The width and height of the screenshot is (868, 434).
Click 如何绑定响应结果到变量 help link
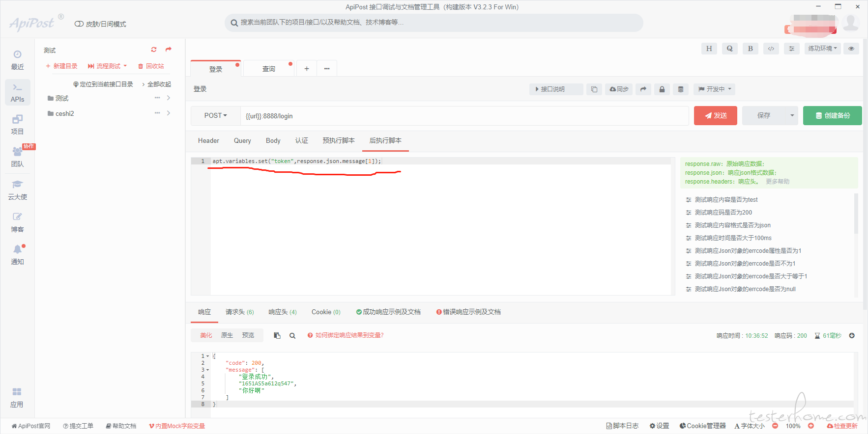point(346,336)
